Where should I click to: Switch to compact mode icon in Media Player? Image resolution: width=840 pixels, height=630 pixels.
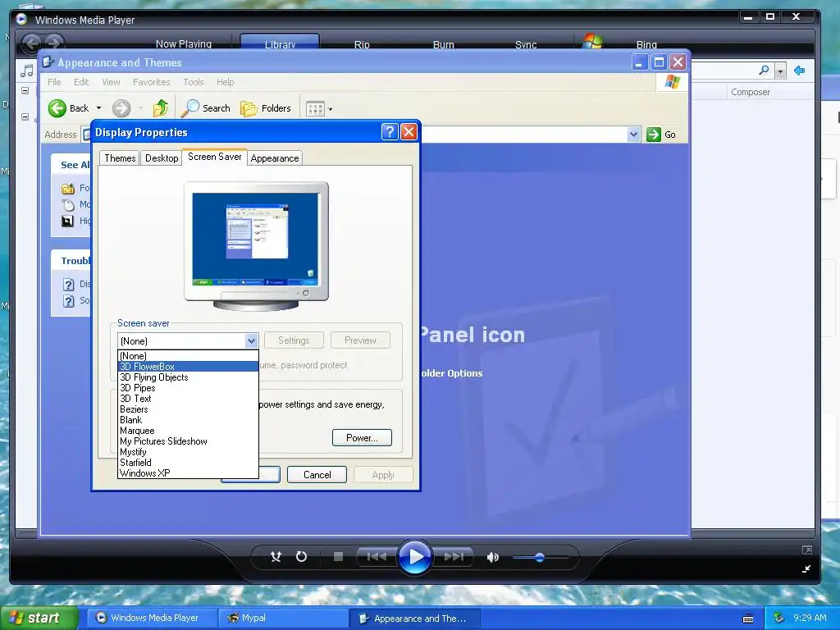806,569
